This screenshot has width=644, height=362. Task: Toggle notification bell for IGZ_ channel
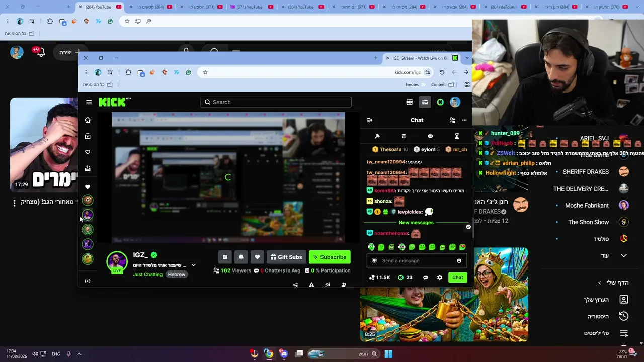[x=241, y=257]
